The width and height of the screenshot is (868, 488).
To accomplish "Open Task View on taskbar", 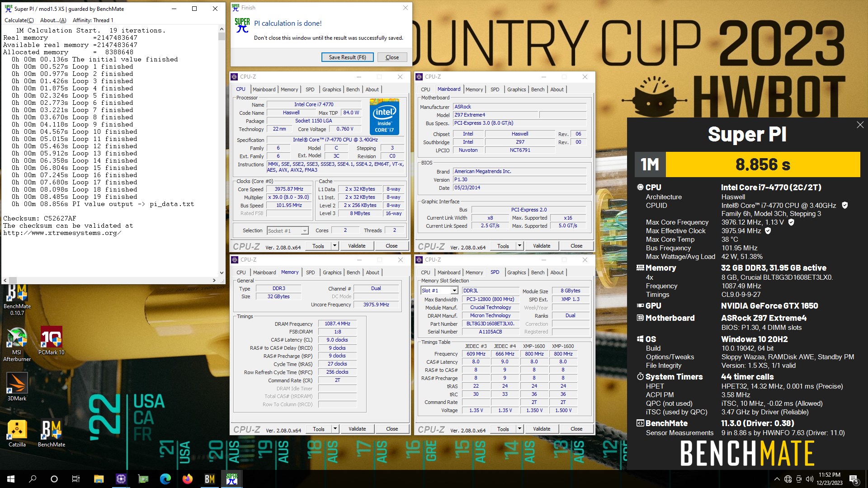I will (x=76, y=479).
